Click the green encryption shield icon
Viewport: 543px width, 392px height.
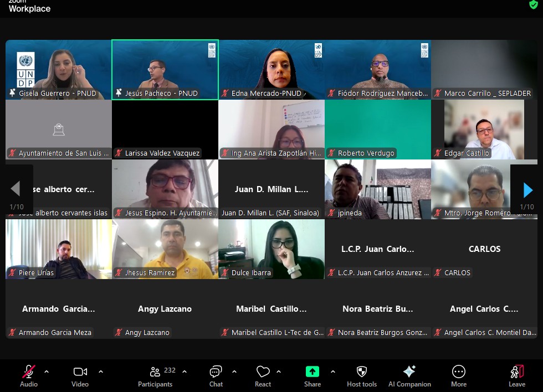click(x=533, y=4)
